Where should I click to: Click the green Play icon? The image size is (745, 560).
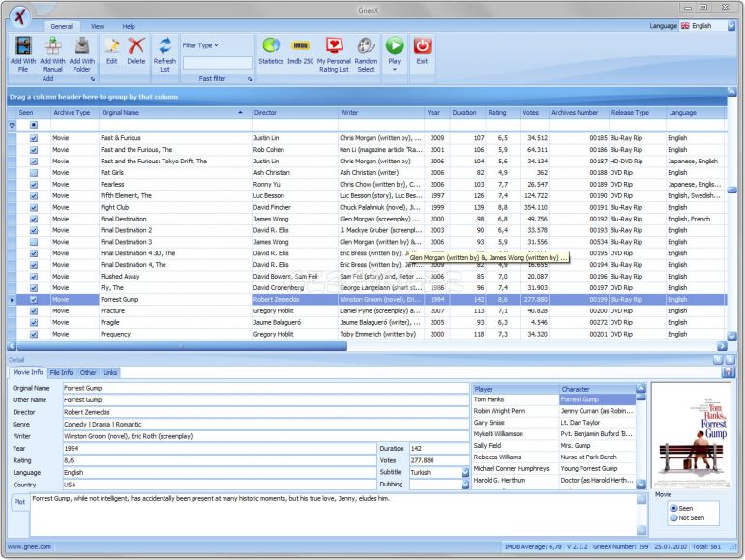click(395, 45)
